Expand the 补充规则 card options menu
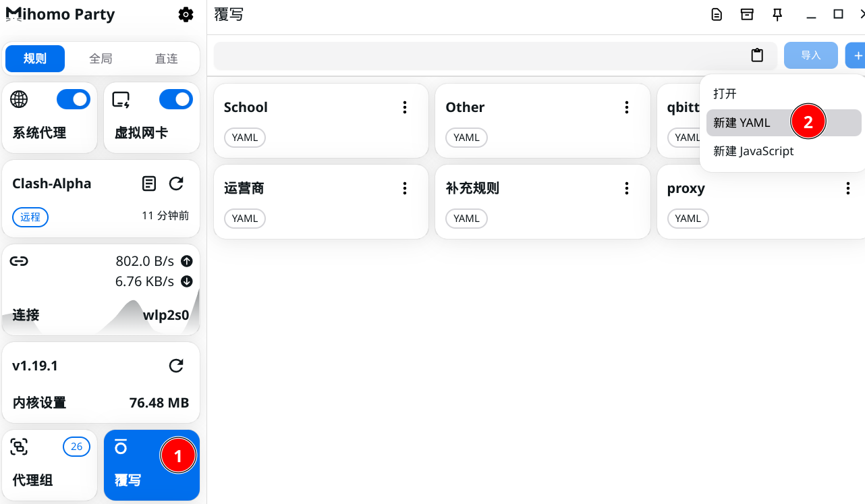The image size is (865, 504). point(627,188)
